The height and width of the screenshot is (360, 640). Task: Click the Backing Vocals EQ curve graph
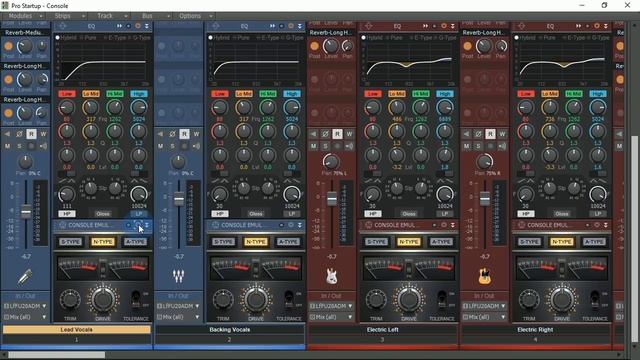click(256, 63)
